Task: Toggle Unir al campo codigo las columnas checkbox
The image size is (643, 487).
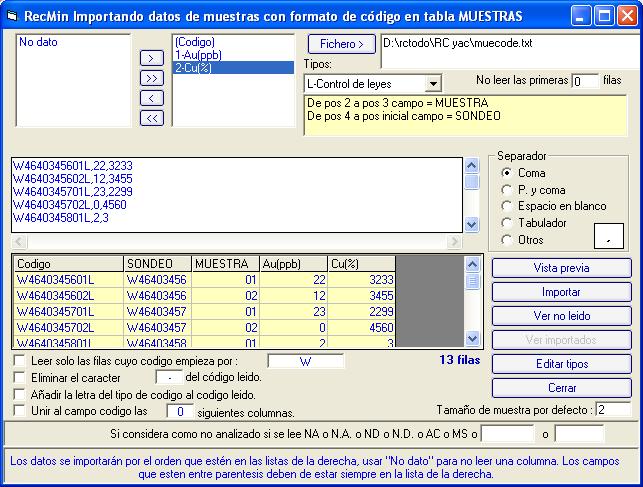Action: 19,411
